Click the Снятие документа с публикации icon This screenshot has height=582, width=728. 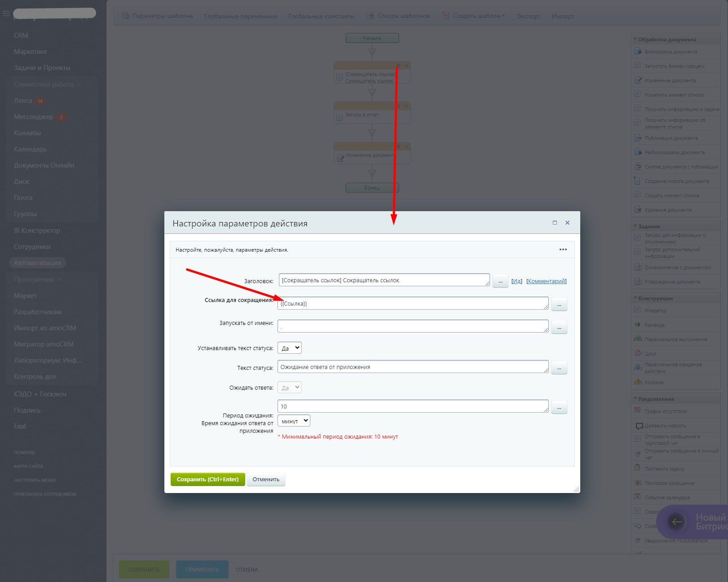click(638, 166)
